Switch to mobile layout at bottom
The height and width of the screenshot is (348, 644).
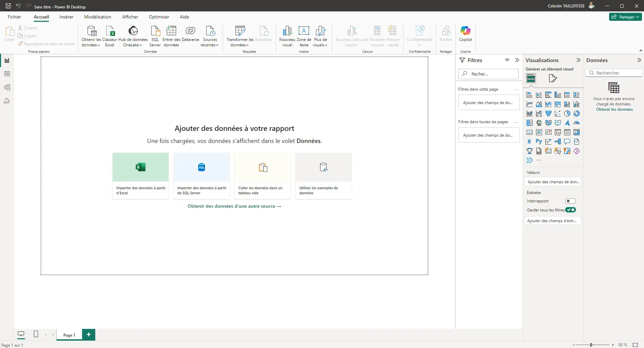[x=36, y=334]
